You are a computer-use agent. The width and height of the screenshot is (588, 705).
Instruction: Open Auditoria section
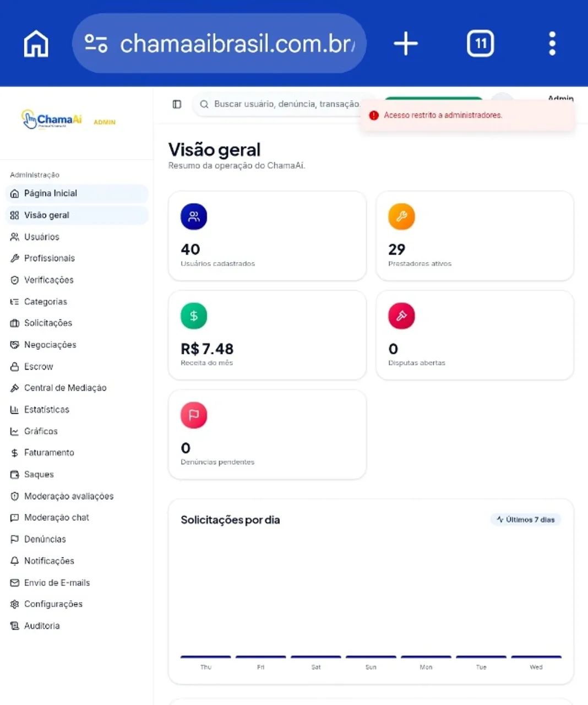[x=77, y=626]
